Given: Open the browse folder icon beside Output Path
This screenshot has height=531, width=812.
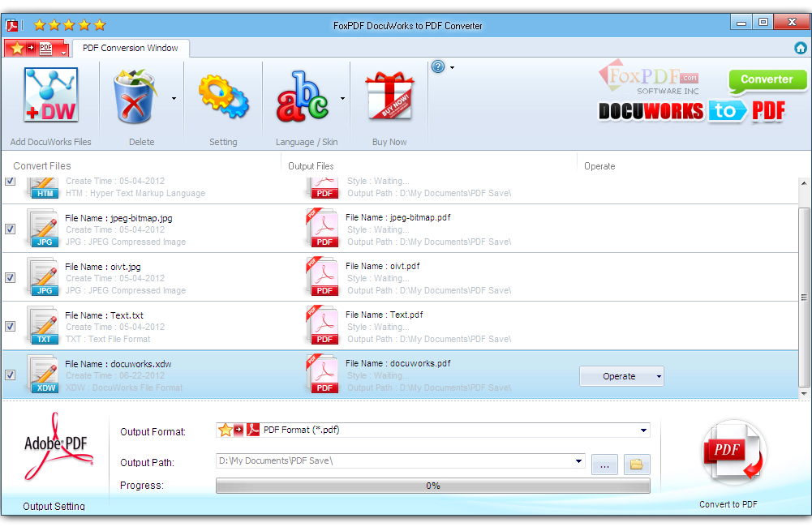Looking at the screenshot, I should (x=637, y=465).
